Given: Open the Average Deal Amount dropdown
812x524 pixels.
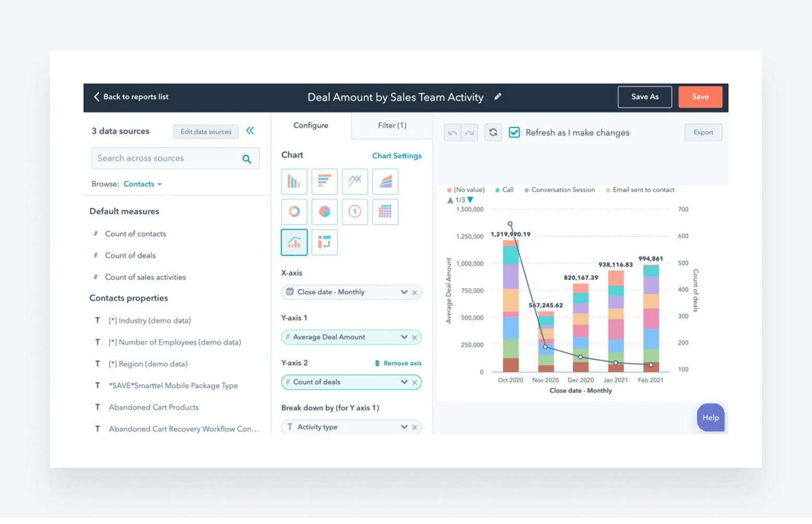Looking at the screenshot, I should click(404, 337).
